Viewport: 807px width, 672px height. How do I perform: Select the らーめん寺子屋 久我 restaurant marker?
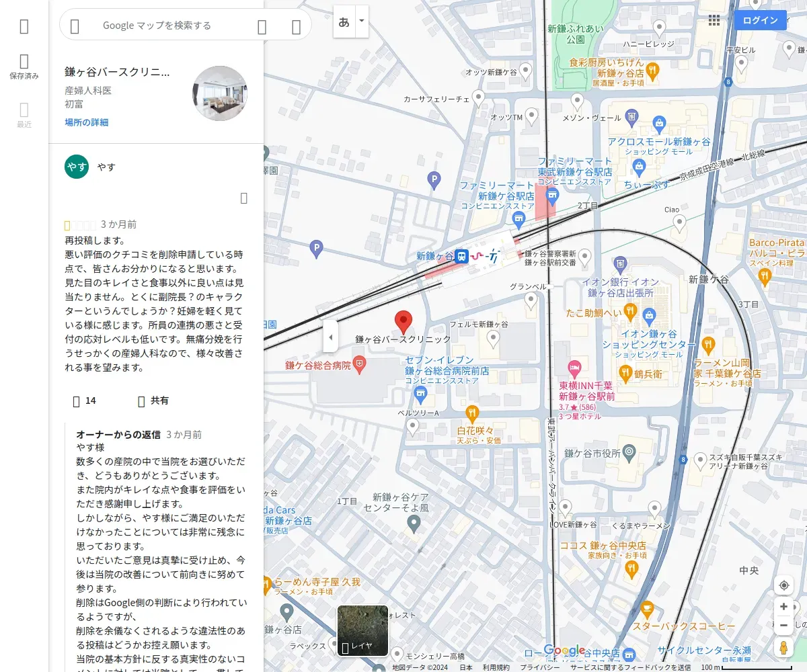(x=266, y=586)
